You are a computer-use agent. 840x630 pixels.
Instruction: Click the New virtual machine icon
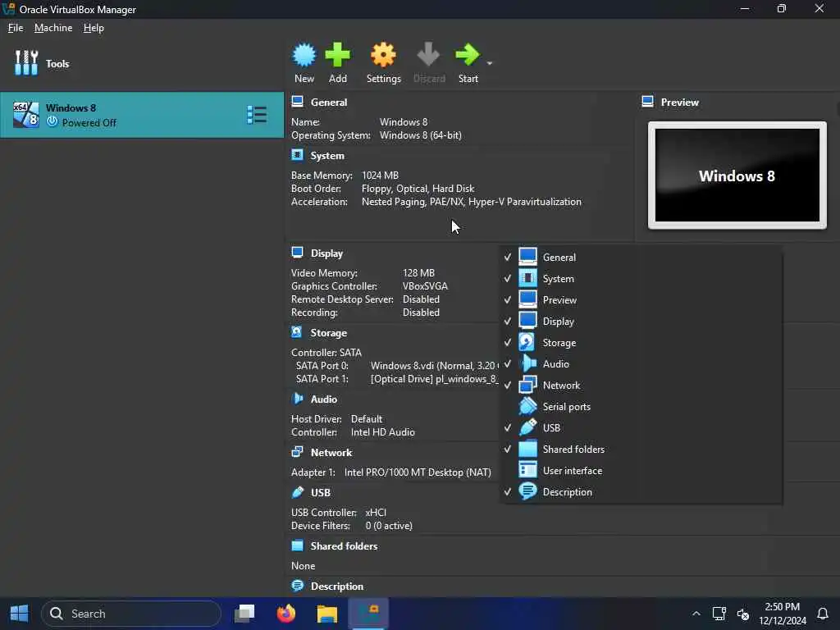tap(304, 55)
